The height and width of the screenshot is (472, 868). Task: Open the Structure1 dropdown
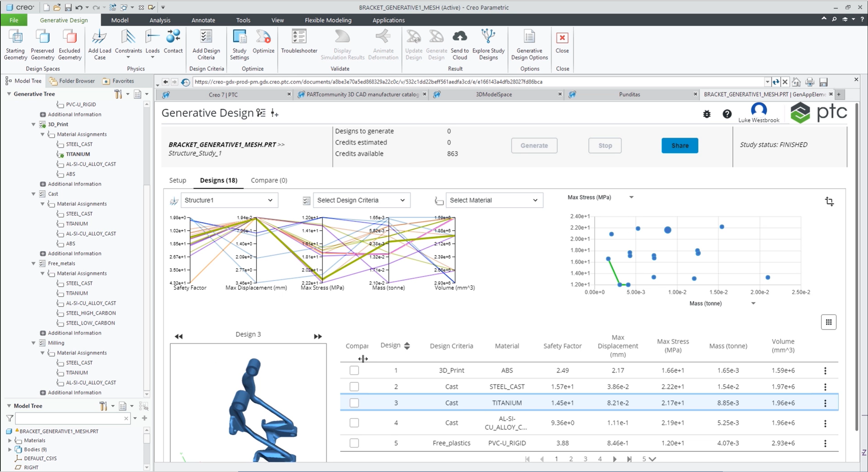[x=229, y=200]
